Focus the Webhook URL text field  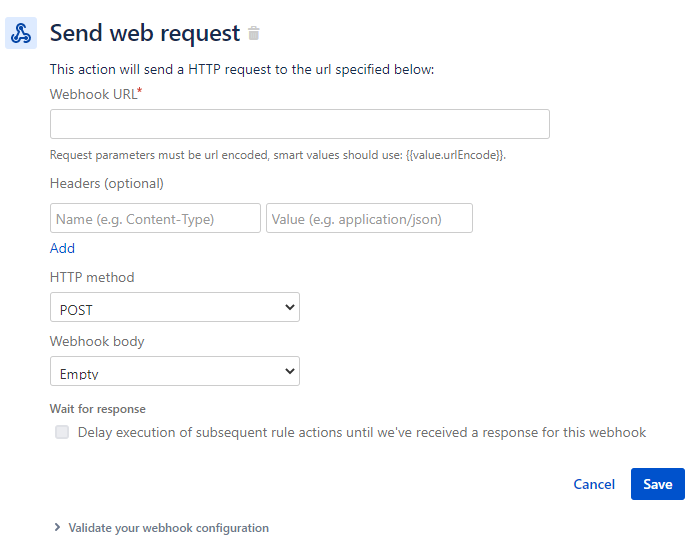point(300,124)
